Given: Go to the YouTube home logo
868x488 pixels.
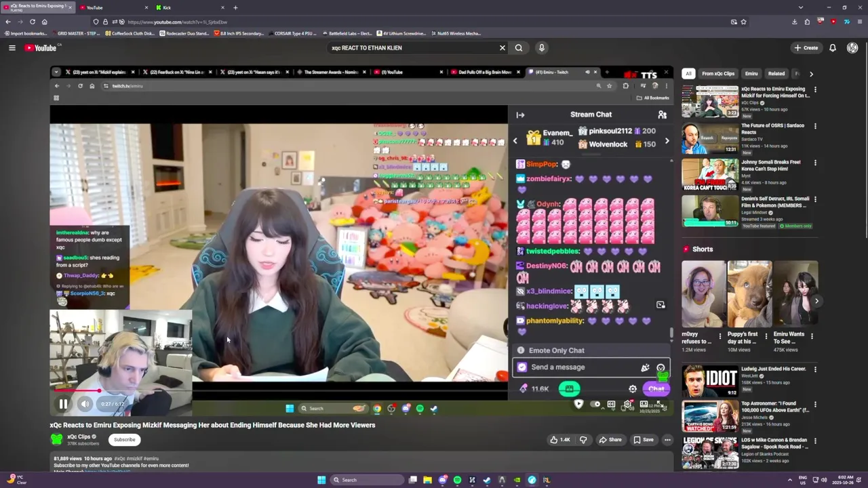Looking at the screenshot, I should coord(41,47).
